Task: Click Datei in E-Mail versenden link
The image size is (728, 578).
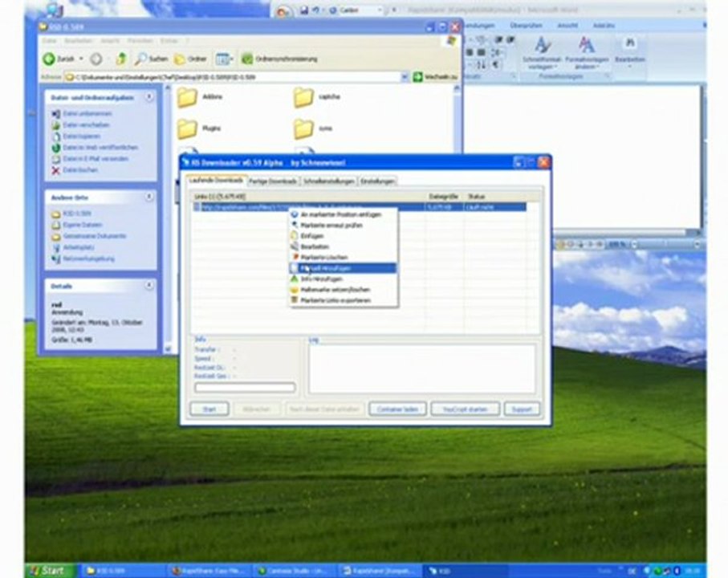Action: pyautogui.click(x=96, y=158)
